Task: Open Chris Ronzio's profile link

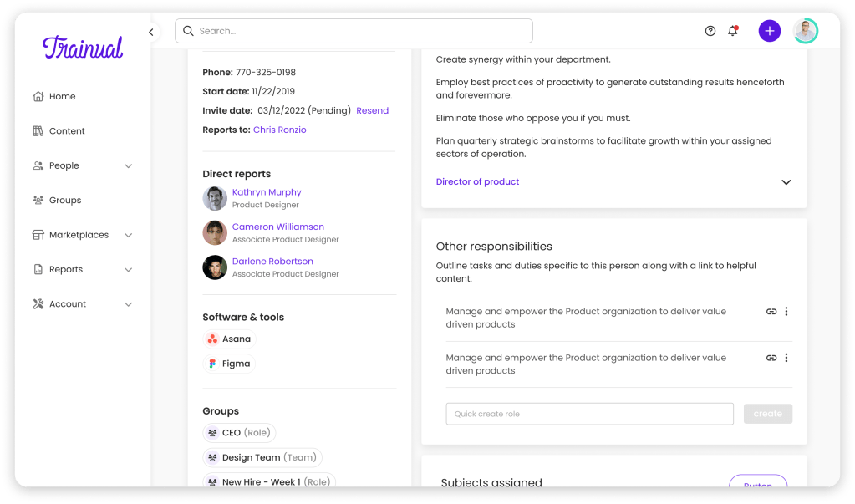Action: [279, 130]
